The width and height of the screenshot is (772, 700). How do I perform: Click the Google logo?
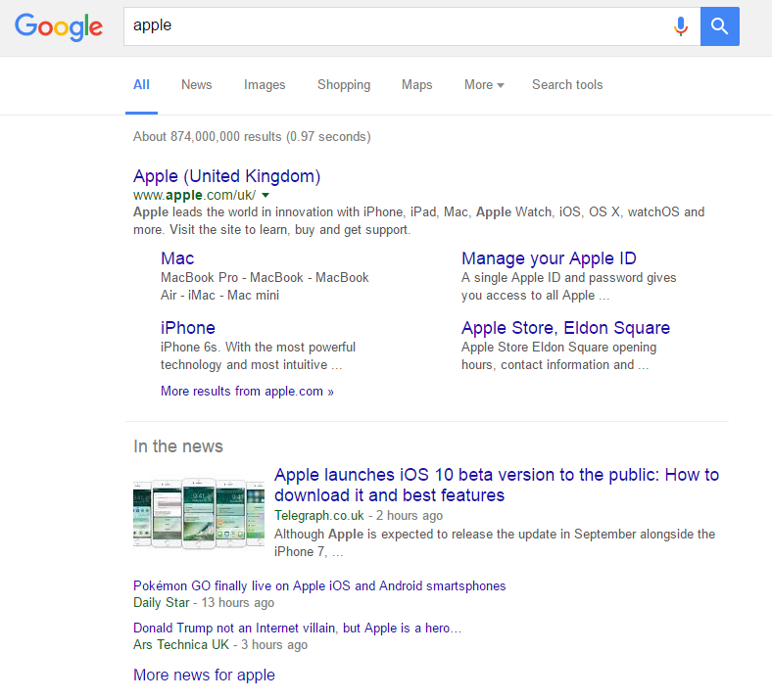59,26
